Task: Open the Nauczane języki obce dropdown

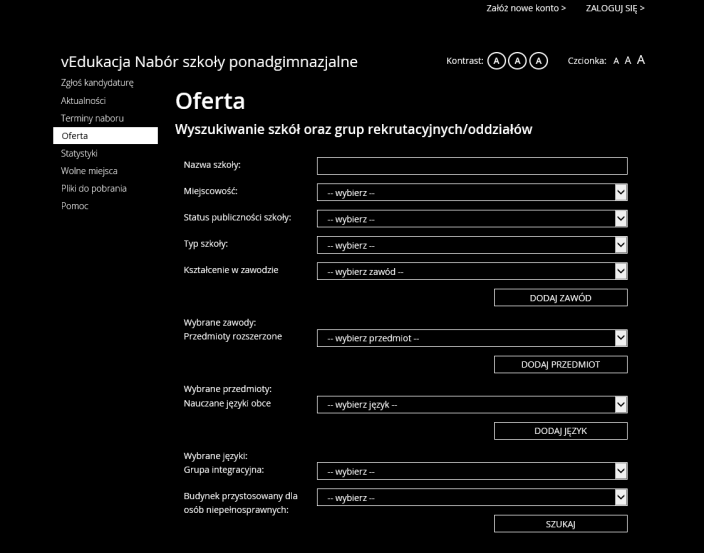Action: [x=472, y=404]
